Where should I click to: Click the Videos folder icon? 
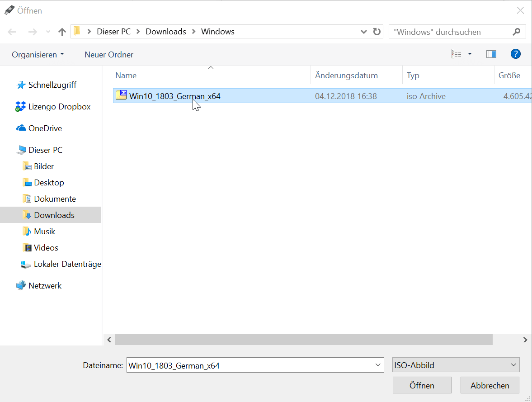(27, 247)
